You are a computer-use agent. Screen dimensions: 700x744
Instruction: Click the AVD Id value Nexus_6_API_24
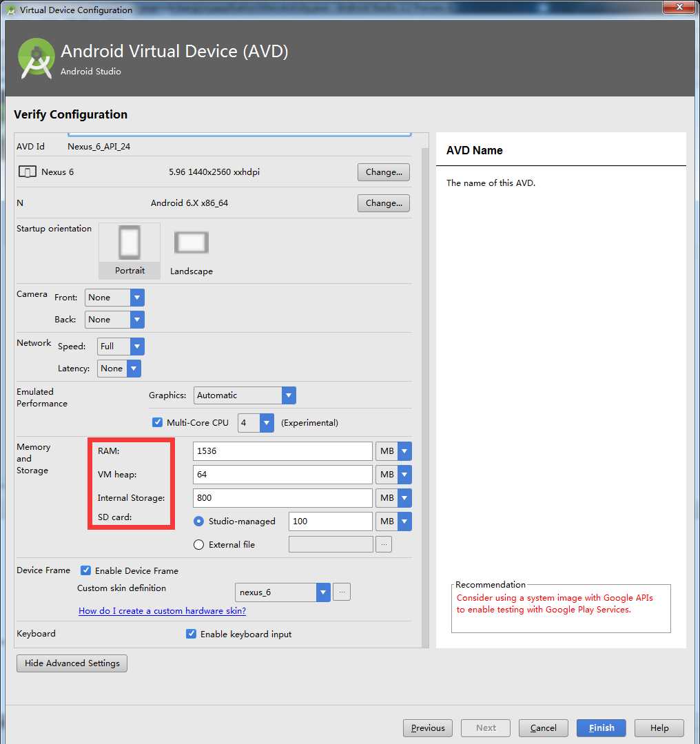(x=99, y=147)
